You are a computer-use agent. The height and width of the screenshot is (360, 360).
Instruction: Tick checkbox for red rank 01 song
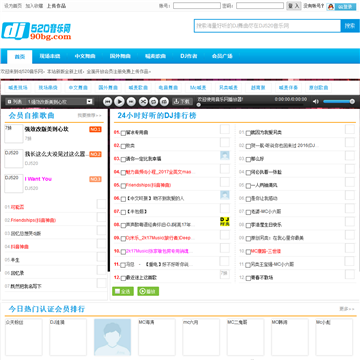[x=123, y=133]
